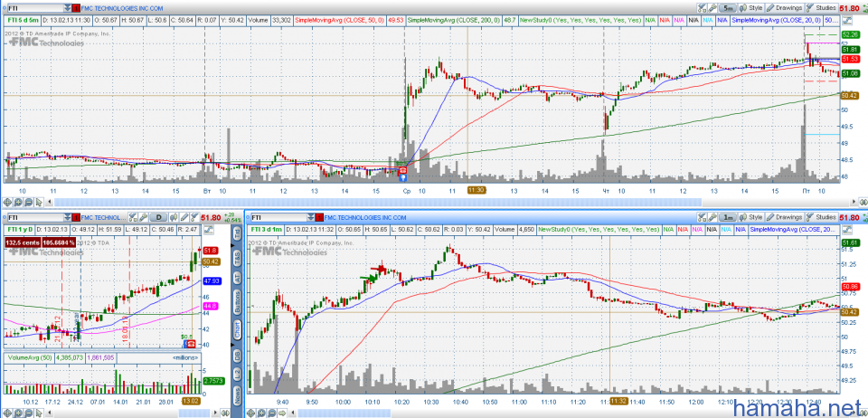Switch to the Chart side tab
This screenshot has width=868, height=418.
click(x=238, y=329)
